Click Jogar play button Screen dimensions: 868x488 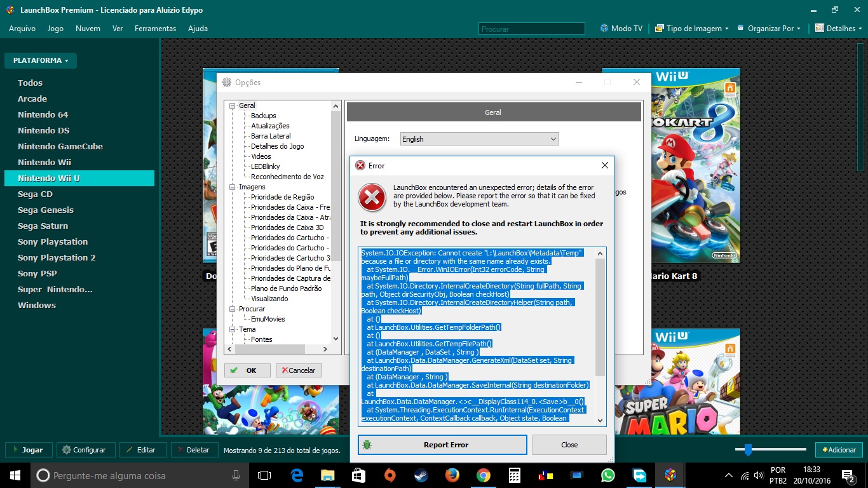tap(29, 450)
